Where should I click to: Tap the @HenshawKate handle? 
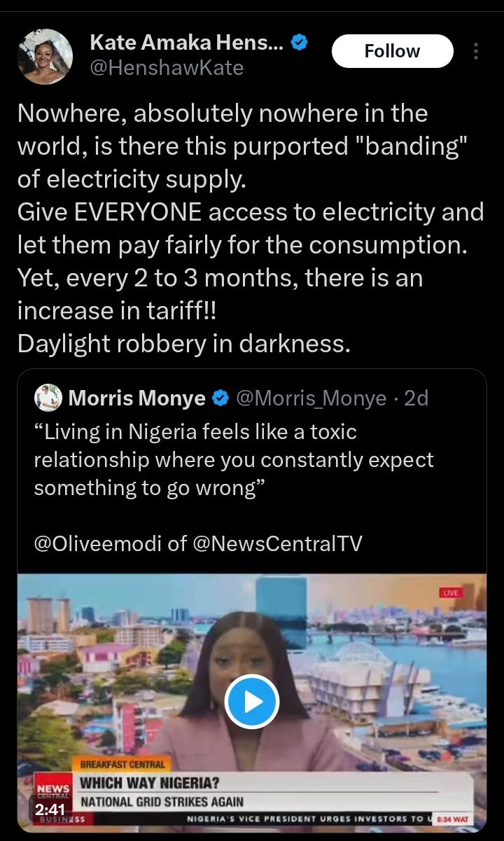click(x=167, y=69)
